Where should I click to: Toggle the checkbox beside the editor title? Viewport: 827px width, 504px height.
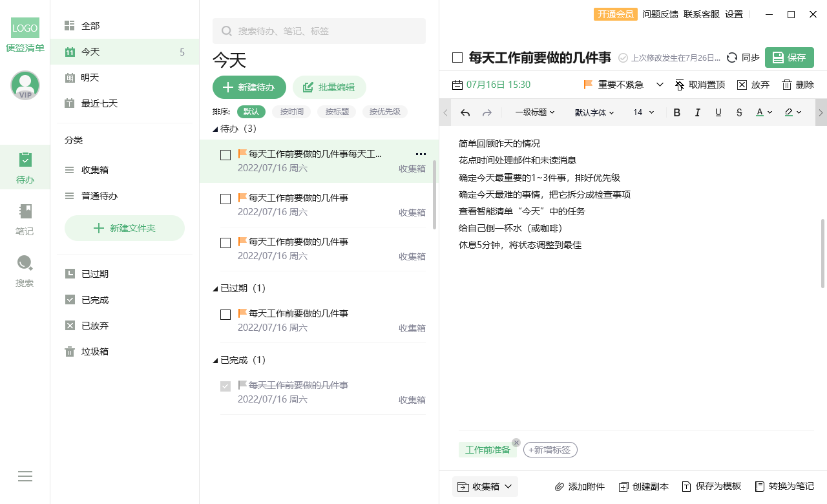(457, 57)
